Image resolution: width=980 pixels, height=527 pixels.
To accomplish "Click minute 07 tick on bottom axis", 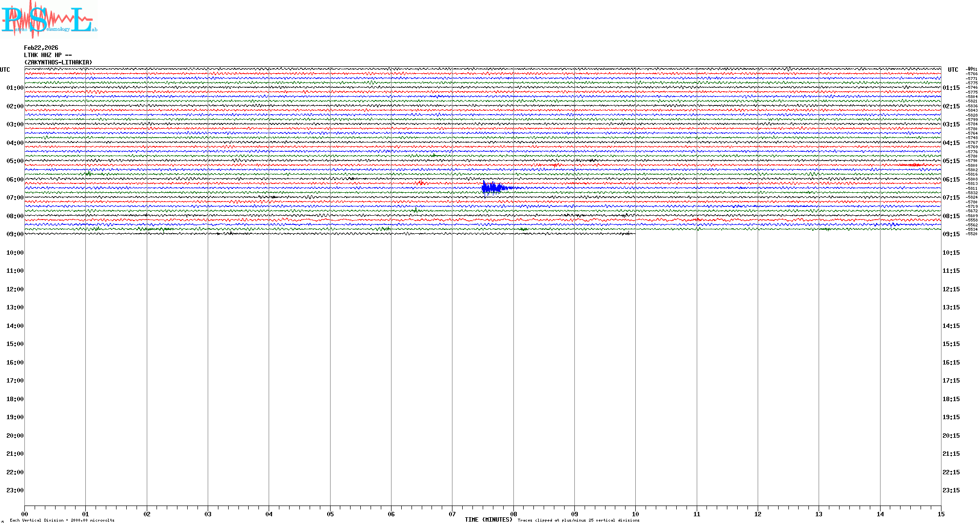I will [452, 514].
